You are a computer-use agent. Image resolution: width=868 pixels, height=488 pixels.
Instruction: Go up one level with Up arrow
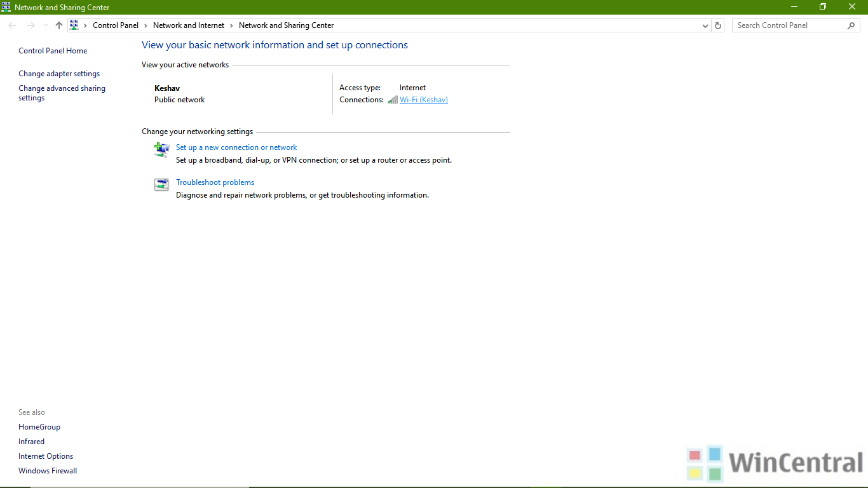coord(59,25)
